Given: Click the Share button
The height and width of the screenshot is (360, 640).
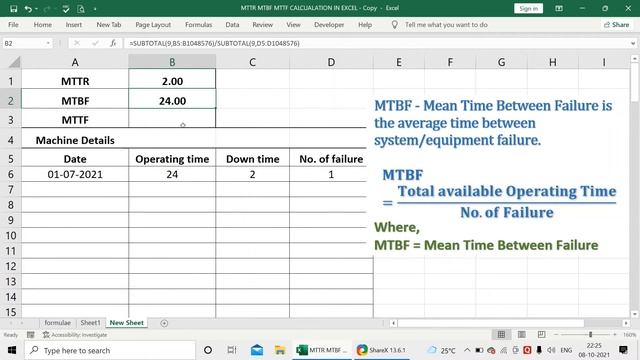Looking at the screenshot, I should point(617,24).
